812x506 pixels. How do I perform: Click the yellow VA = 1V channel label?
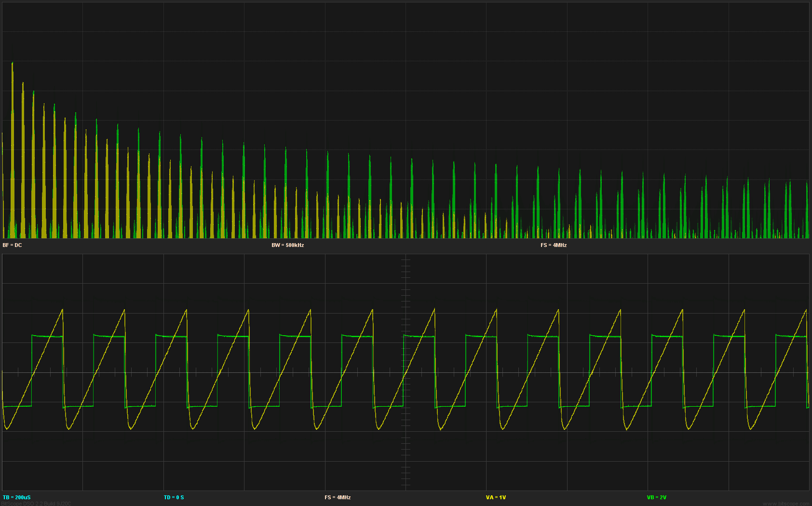point(496,497)
